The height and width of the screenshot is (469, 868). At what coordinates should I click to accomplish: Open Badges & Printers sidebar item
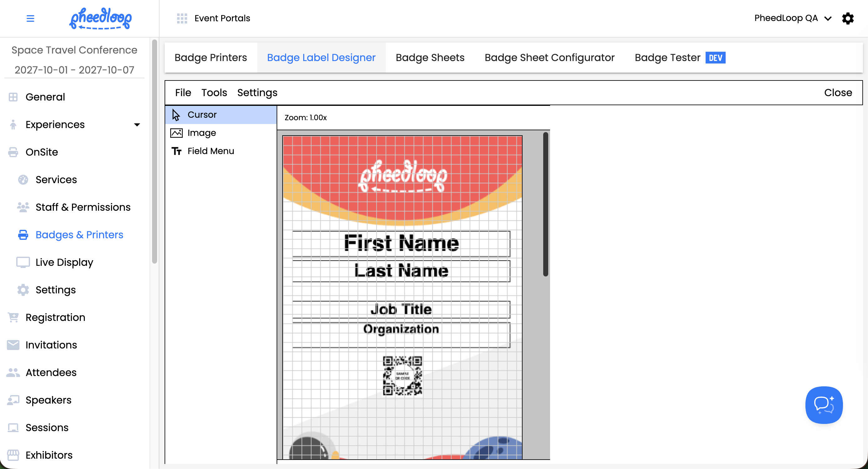pyautogui.click(x=79, y=235)
